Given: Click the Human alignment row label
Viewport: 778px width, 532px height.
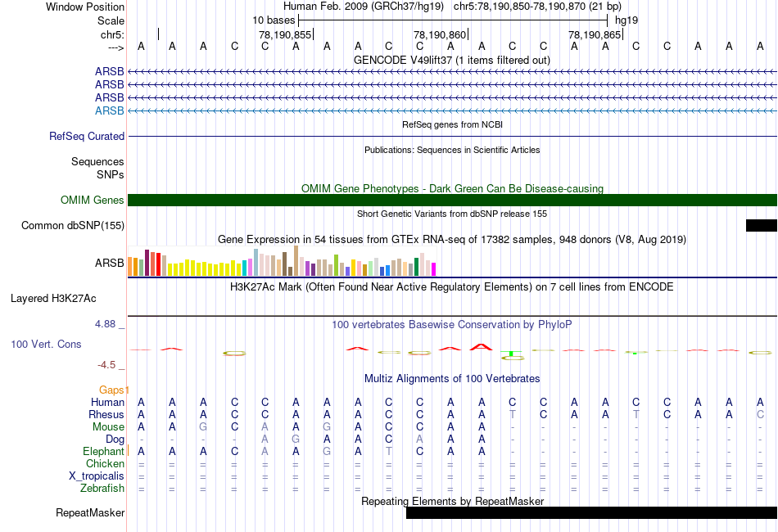Looking at the screenshot, I should tap(107, 402).
